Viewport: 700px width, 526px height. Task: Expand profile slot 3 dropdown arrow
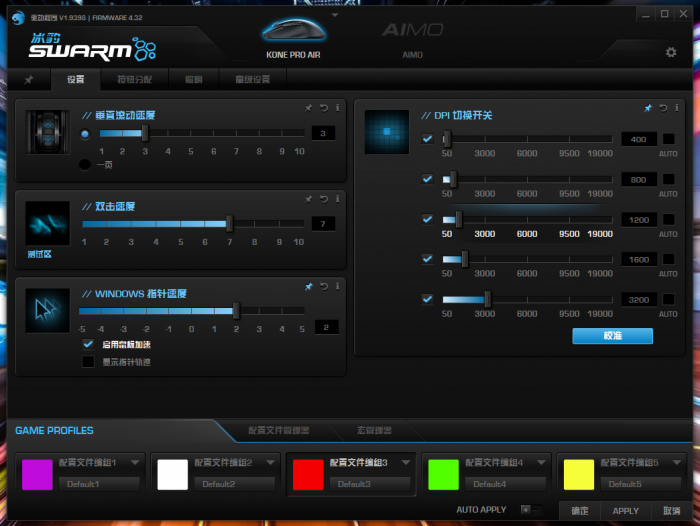click(x=406, y=463)
